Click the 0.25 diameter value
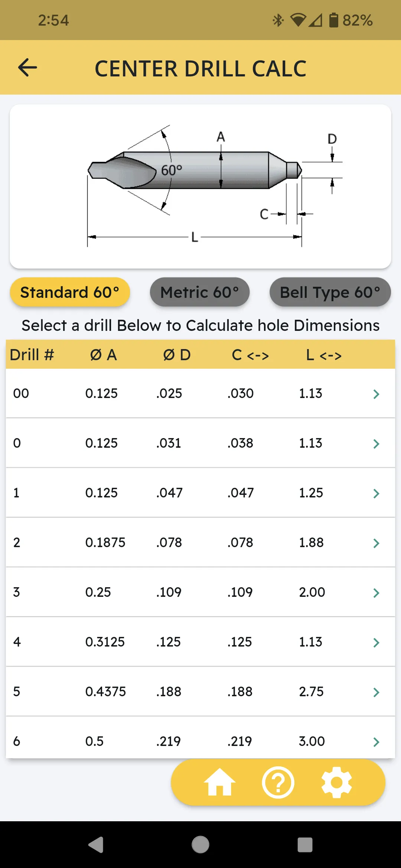Viewport: 401px width, 868px height. point(98,592)
